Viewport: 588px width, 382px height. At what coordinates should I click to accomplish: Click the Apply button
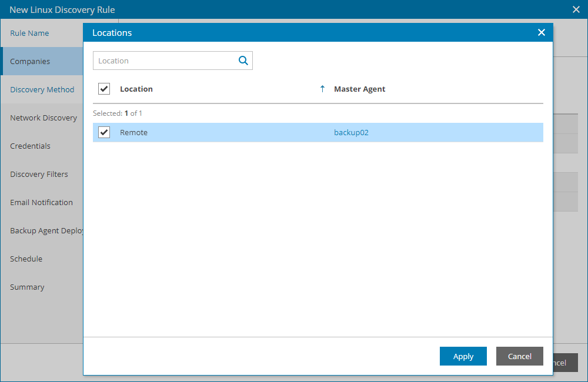click(x=463, y=356)
